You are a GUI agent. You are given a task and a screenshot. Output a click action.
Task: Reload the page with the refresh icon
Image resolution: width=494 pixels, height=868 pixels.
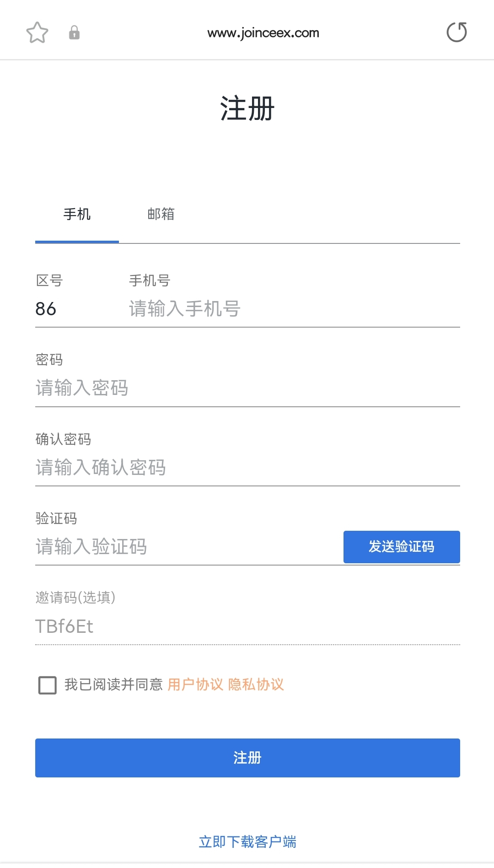456,32
